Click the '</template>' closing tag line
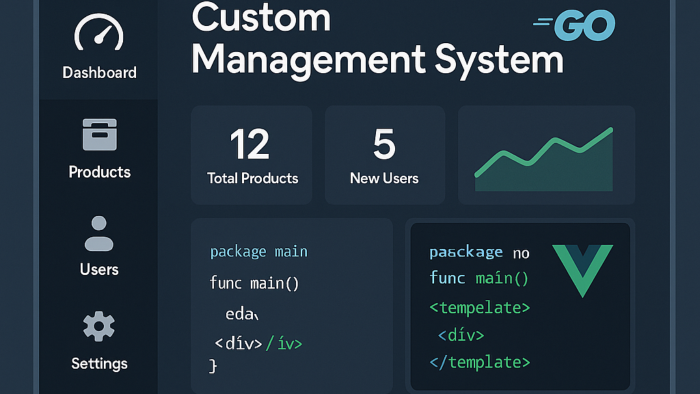The width and height of the screenshot is (700, 394). tap(479, 362)
